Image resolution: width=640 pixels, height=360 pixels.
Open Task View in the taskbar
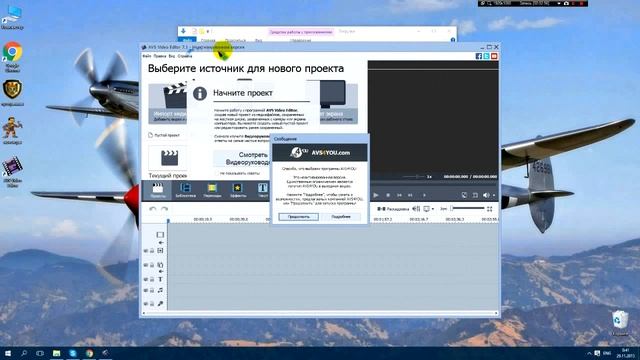click(x=40, y=353)
